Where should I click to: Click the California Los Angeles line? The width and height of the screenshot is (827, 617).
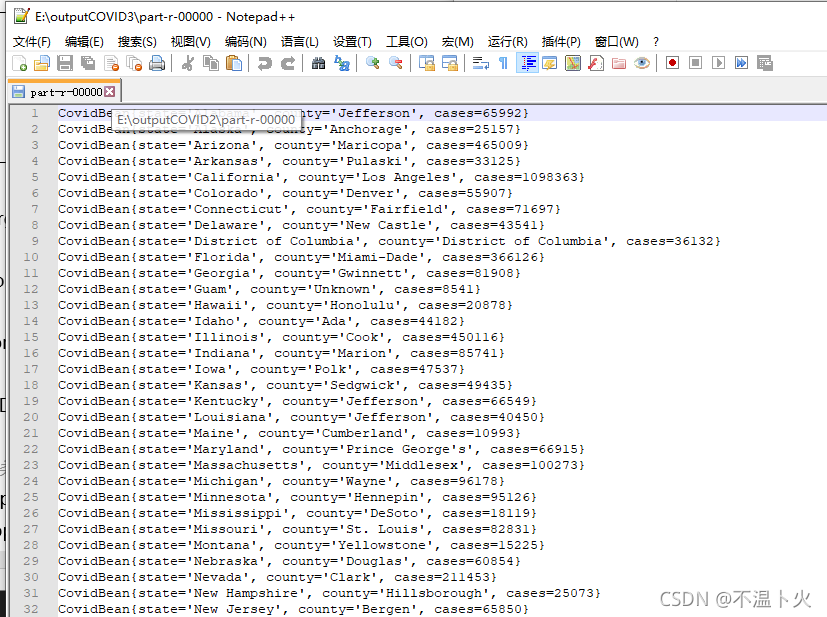click(321, 177)
